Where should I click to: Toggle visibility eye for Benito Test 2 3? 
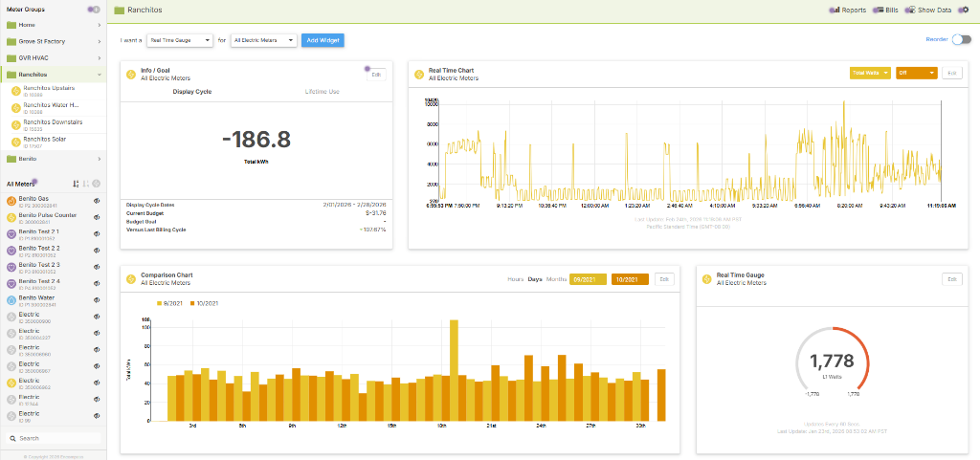97,267
